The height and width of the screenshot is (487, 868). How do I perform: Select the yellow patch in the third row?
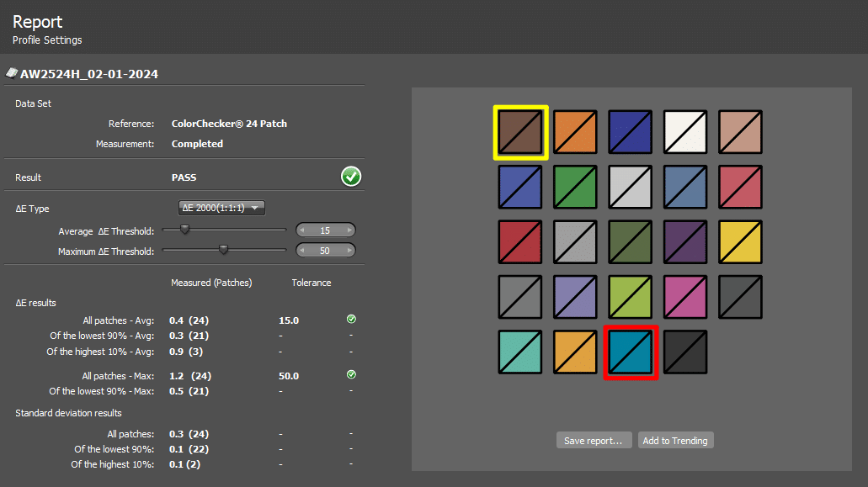click(x=740, y=242)
